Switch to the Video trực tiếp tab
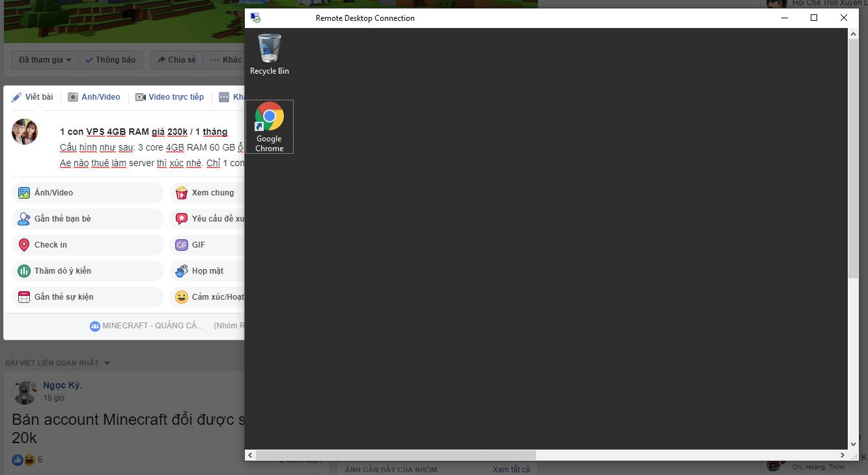 170,97
